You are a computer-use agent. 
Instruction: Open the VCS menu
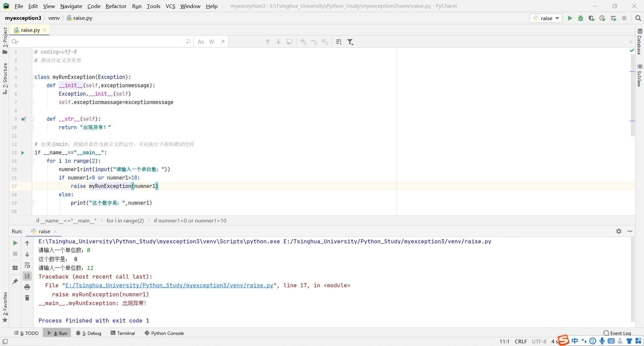pos(170,6)
